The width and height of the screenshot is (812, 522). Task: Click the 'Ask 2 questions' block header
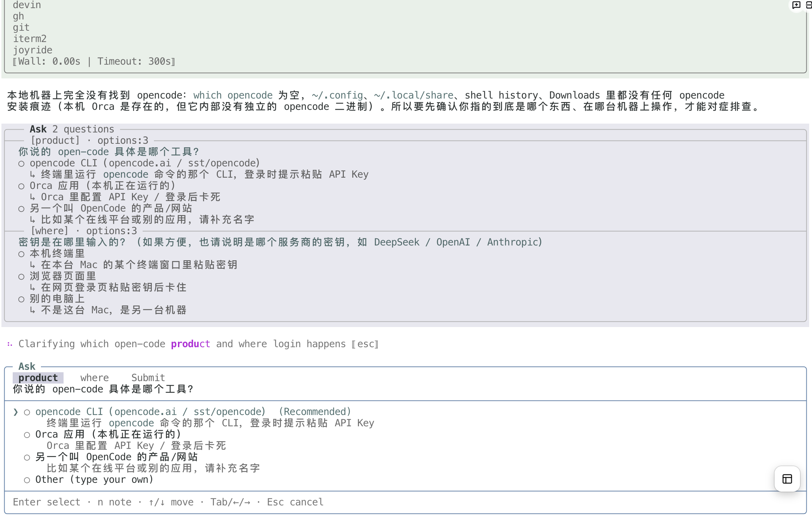[72, 129]
